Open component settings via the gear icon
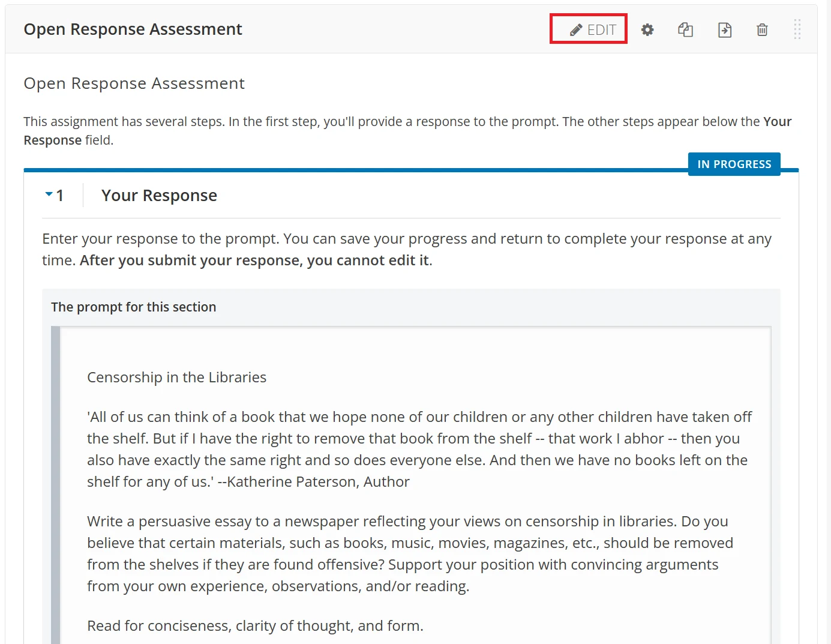The image size is (831, 644). click(647, 29)
